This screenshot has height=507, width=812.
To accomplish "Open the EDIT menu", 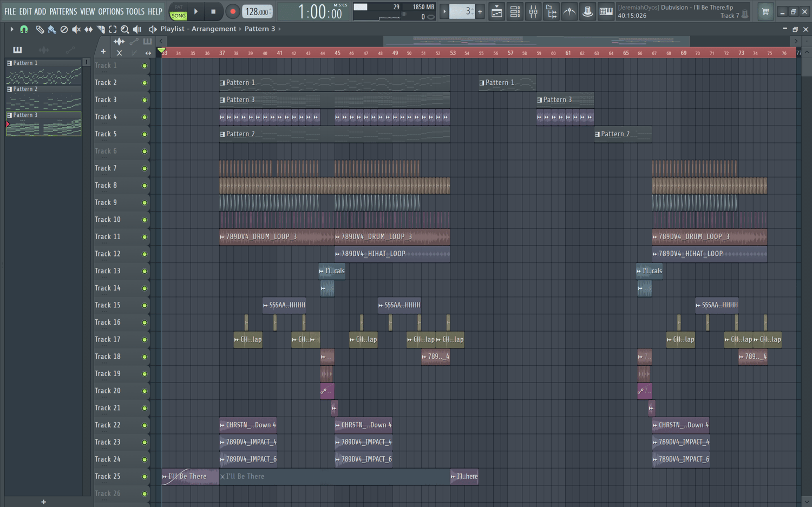I will [x=25, y=11].
